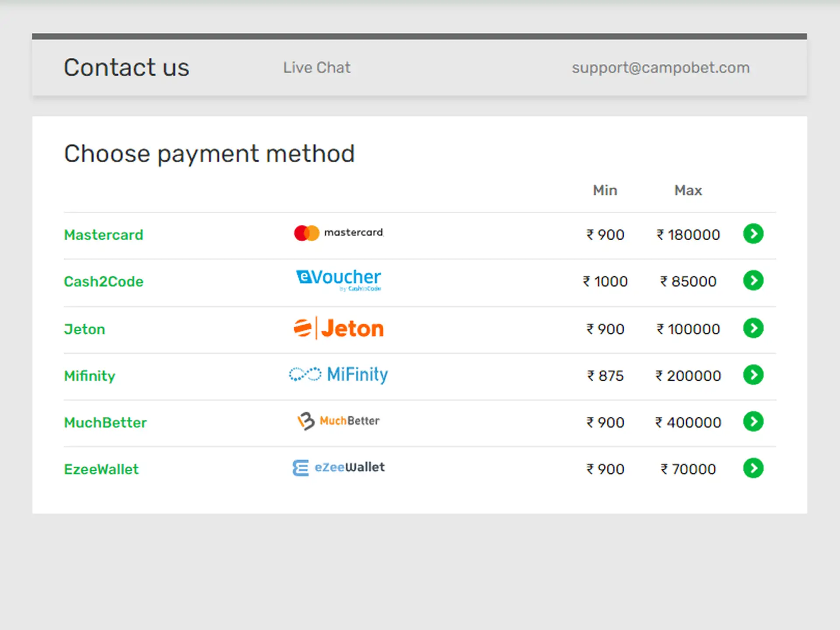Click Cash2Code max value ₹ 85000
Viewport: 840px width, 630px height.
coord(688,282)
